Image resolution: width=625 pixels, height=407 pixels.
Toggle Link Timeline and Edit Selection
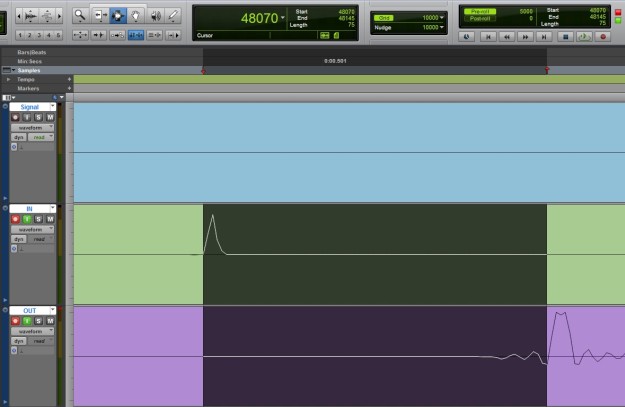click(136, 35)
